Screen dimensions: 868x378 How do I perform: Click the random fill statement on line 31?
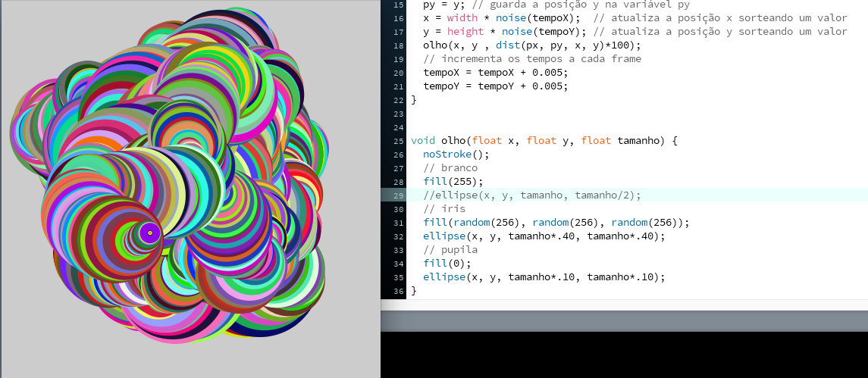pyautogui.click(x=556, y=223)
